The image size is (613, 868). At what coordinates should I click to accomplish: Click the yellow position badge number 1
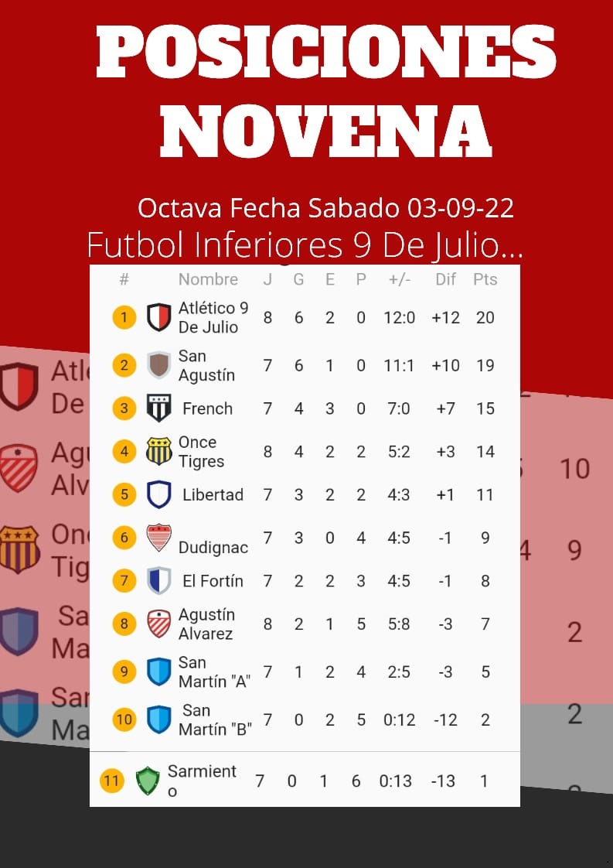(x=124, y=317)
